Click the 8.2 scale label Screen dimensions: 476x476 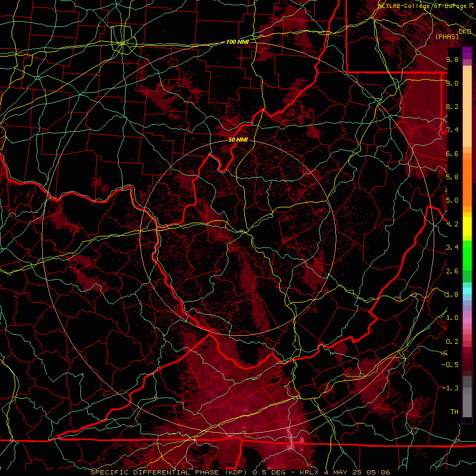pos(452,106)
